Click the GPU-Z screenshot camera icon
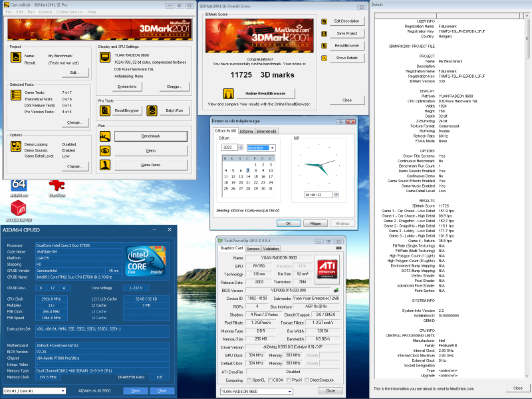The width and height of the screenshot is (532, 399). pyautogui.click(x=338, y=248)
